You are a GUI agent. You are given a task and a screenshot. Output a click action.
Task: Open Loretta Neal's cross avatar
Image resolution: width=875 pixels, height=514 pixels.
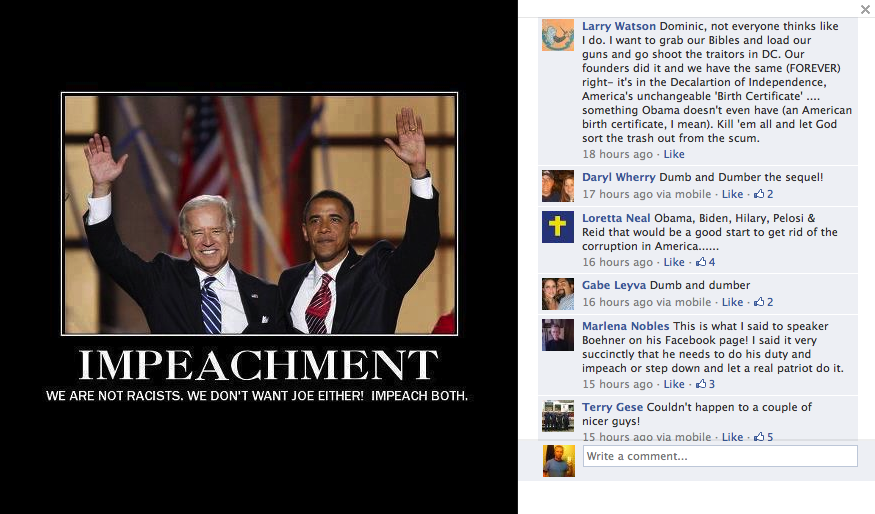tap(557, 227)
